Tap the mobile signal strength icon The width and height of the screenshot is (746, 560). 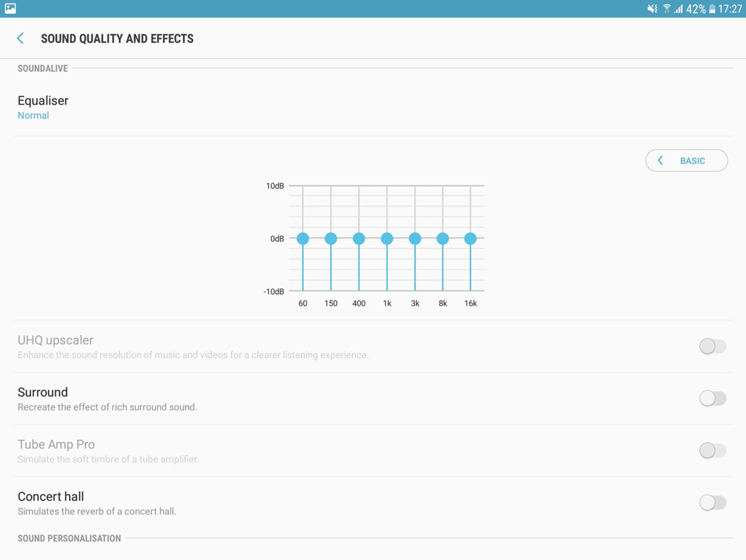pos(678,9)
